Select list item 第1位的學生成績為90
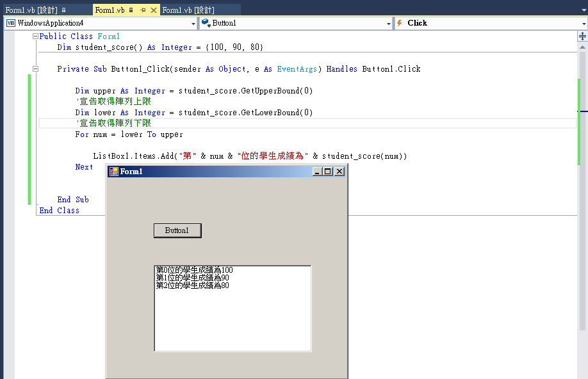588x379 pixels. tap(192, 278)
